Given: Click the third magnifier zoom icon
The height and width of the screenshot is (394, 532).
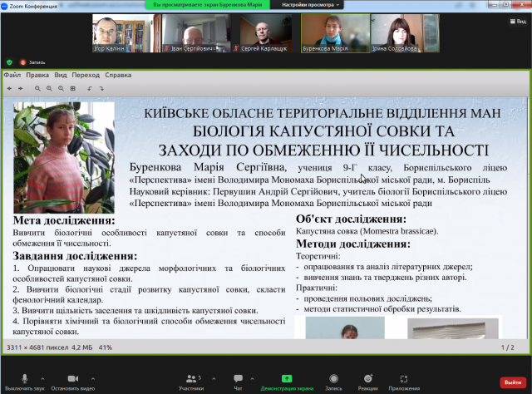Looking at the screenshot, I should (x=61, y=89).
